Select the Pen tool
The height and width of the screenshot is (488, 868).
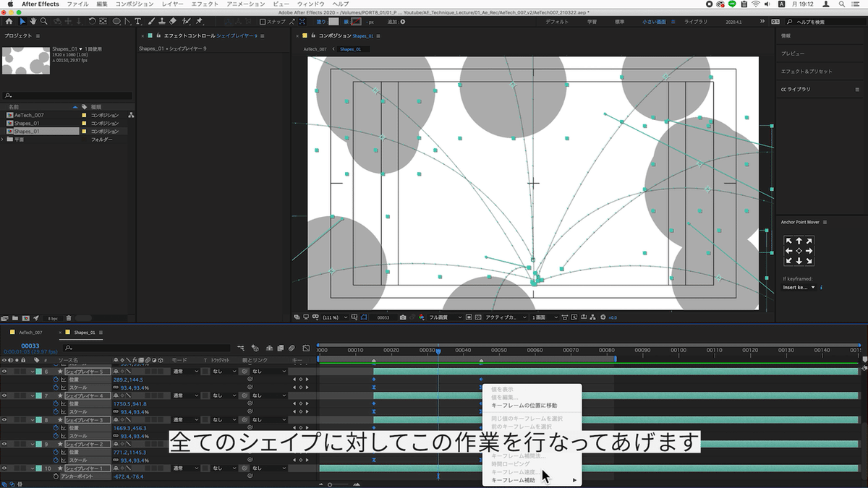(127, 22)
